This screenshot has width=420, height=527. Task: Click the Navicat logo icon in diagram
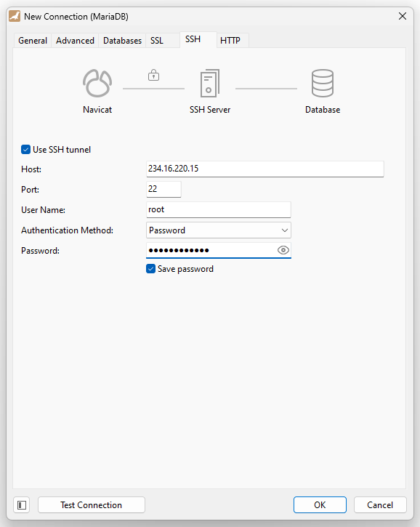click(97, 83)
